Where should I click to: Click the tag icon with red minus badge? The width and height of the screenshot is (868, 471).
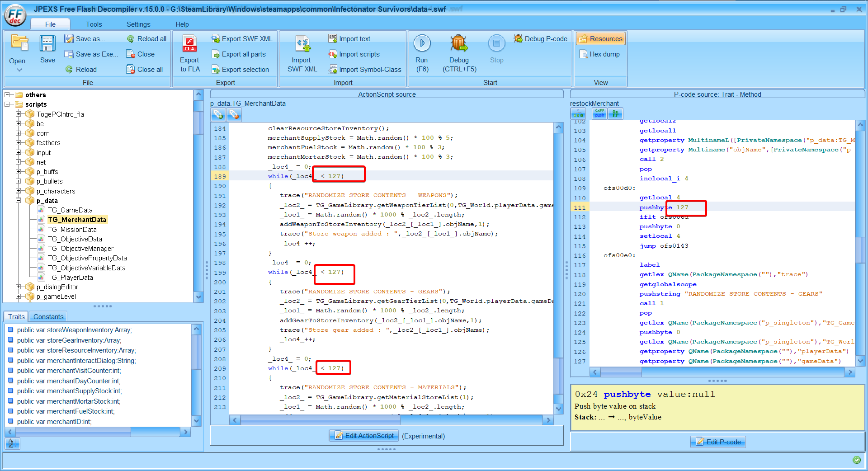234,114
